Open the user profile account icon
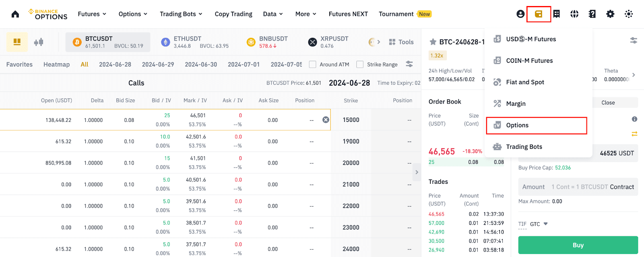644x257 pixels. [x=520, y=14]
